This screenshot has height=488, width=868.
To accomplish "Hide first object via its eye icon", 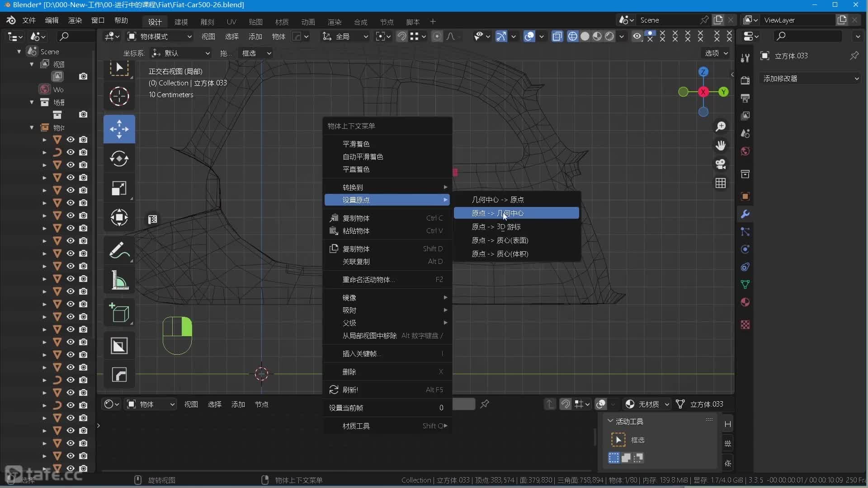I will pyautogui.click(x=71, y=140).
